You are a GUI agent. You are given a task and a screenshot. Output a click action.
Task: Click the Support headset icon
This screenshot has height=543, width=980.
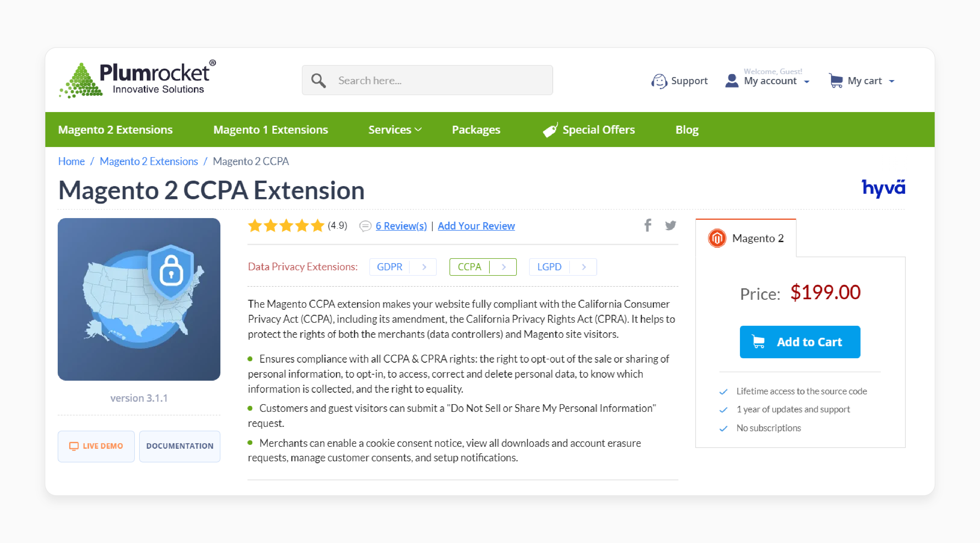tap(659, 81)
